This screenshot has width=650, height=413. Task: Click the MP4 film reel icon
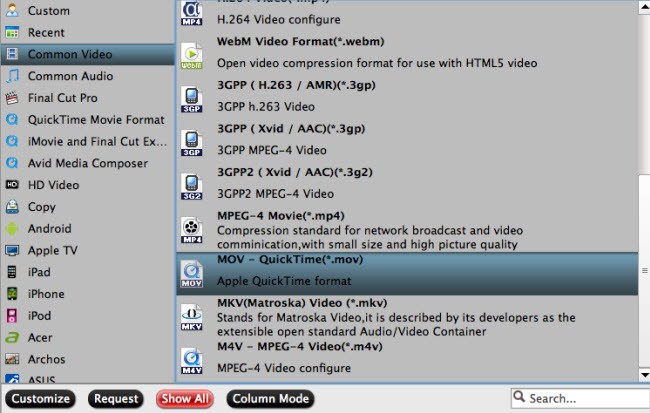pos(192,230)
